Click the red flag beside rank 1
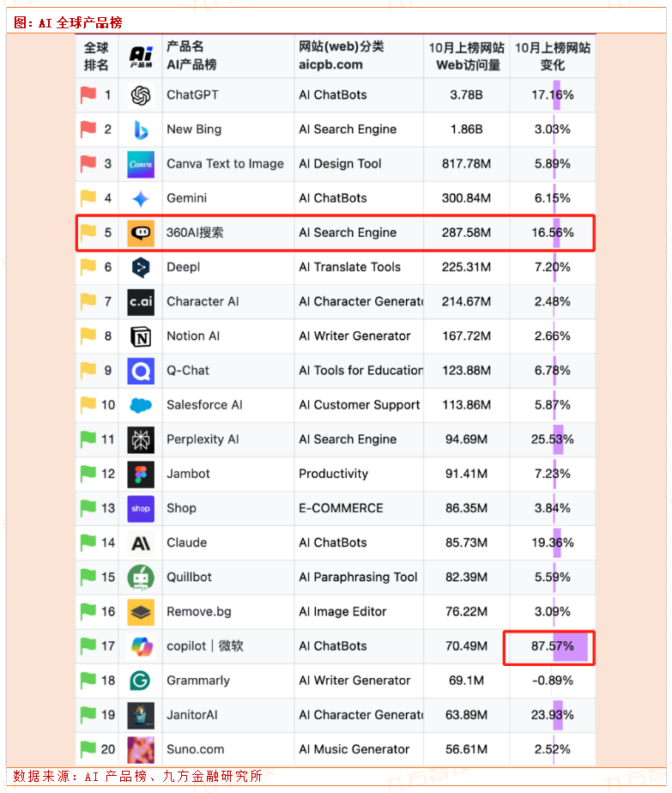672x793 pixels. pyautogui.click(x=88, y=95)
